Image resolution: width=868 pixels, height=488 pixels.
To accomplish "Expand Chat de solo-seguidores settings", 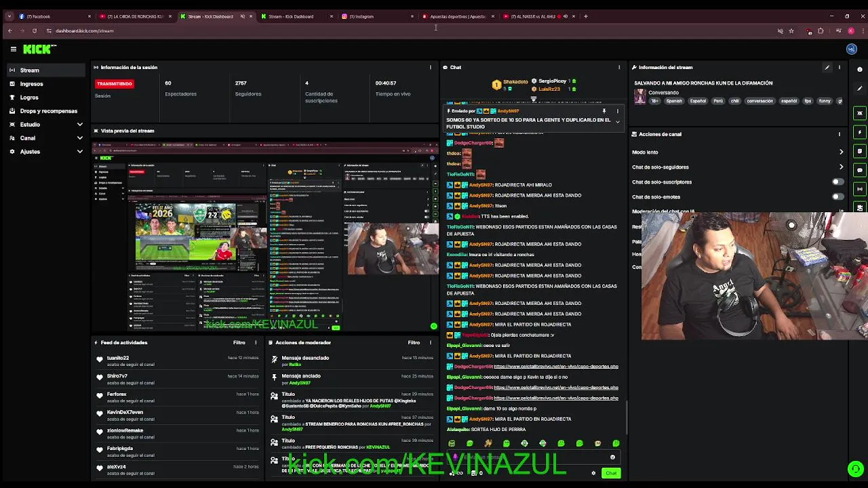I will pos(841,167).
